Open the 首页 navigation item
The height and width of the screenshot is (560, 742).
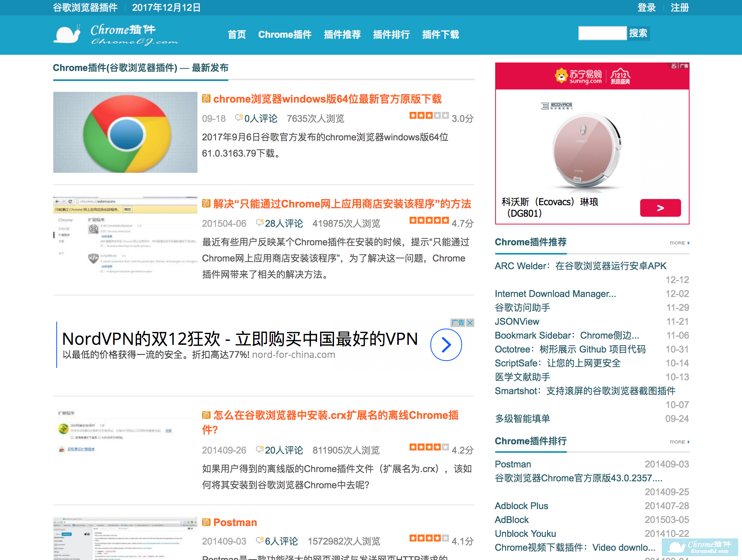[x=237, y=35]
